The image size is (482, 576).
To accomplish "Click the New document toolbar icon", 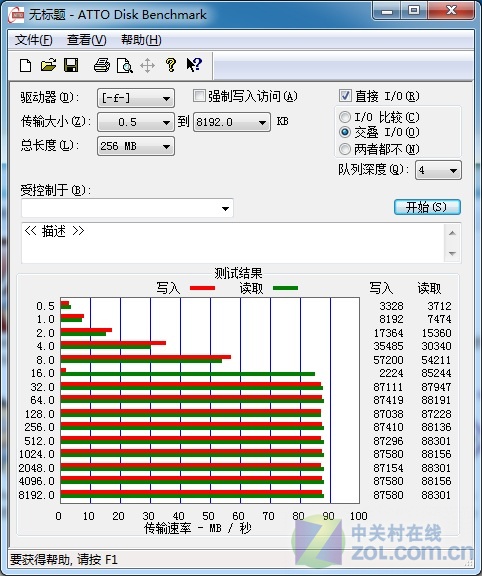I will tap(25, 66).
